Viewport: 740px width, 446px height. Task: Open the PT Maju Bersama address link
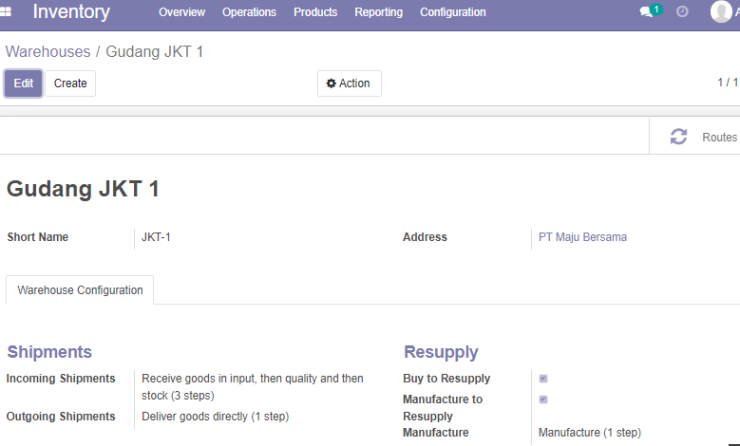(582, 237)
